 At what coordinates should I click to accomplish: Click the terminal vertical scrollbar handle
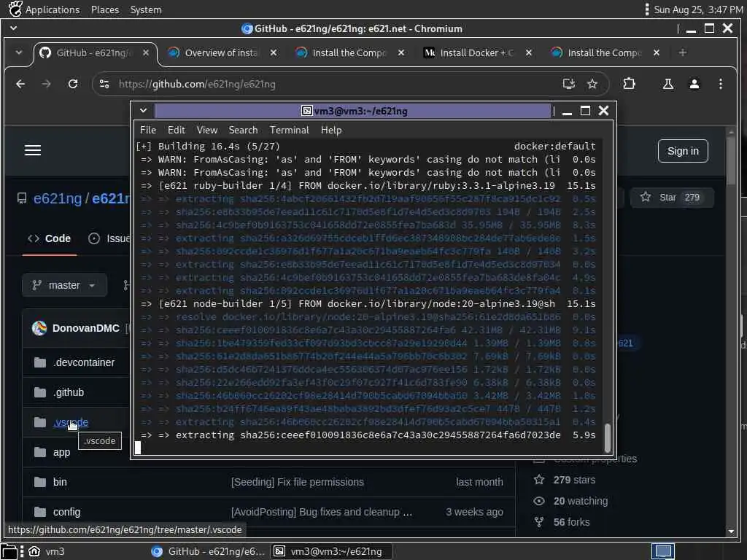coord(608,437)
